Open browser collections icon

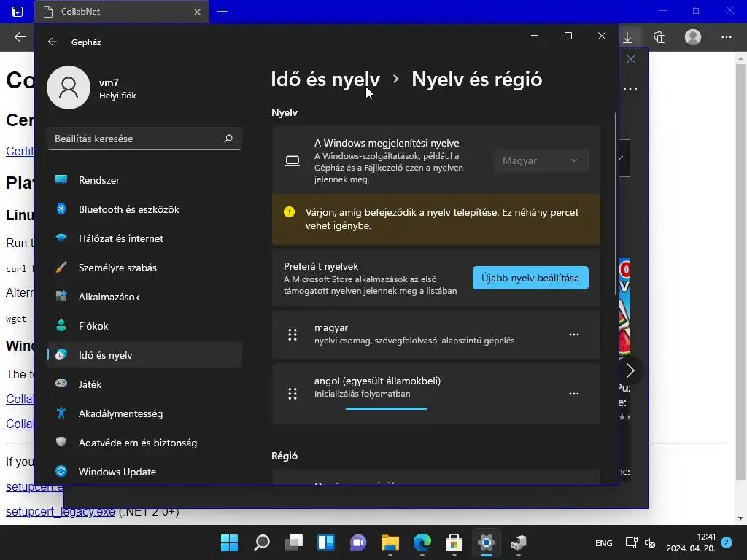(x=659, y=37)
